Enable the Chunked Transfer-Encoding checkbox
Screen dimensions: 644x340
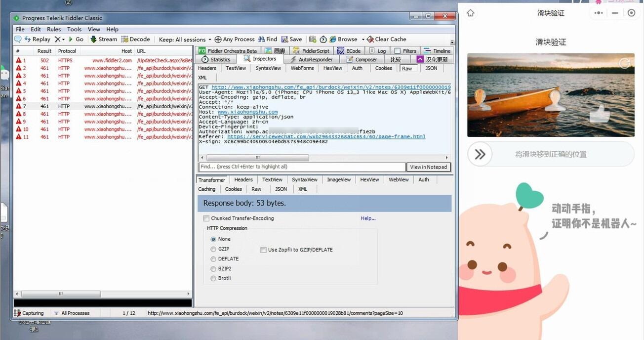tap(206, 218)
